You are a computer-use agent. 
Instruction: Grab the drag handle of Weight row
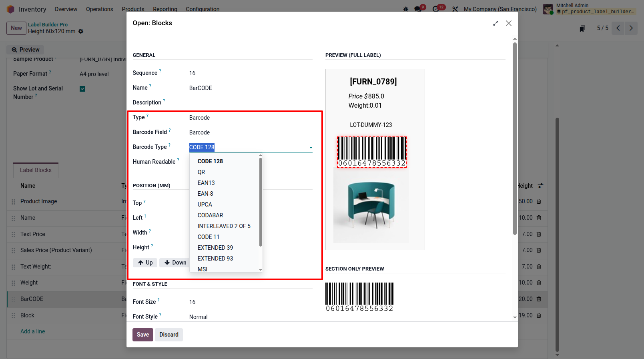(14, 283)
